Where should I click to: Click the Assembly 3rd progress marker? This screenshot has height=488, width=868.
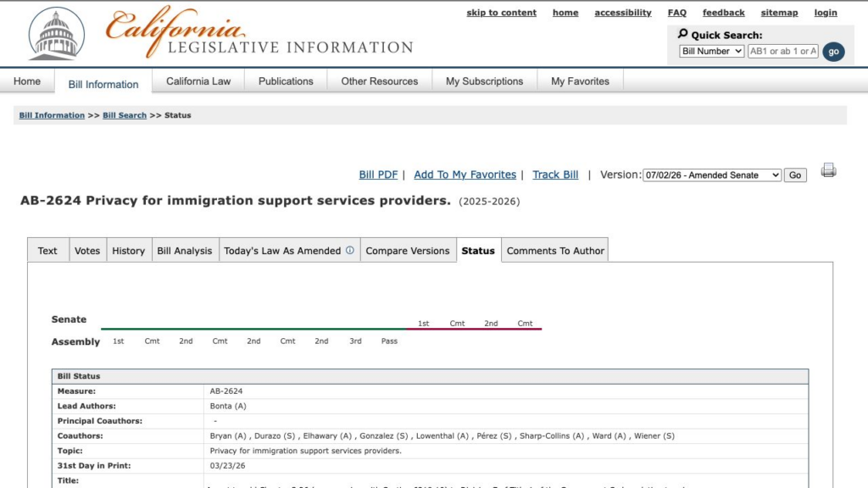click(x=355, y=341)
